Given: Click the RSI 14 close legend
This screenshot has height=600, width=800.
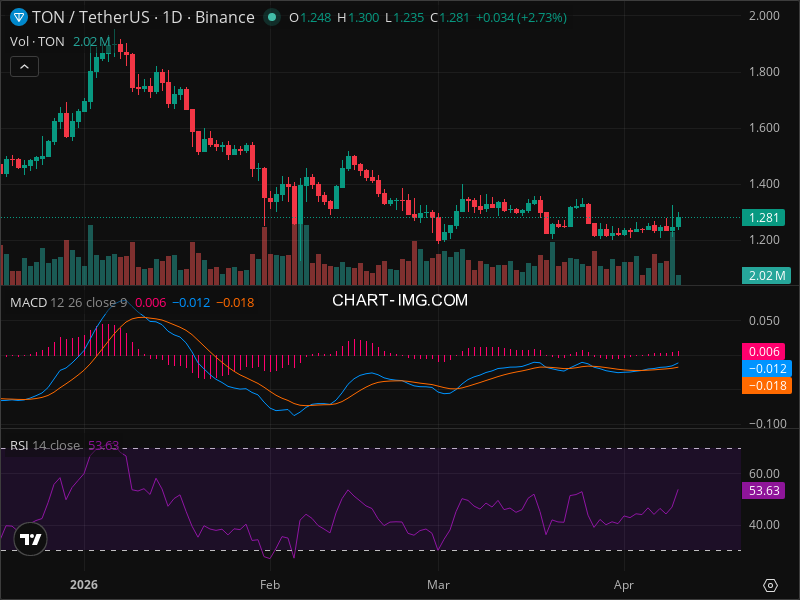Looking at the screenshot, I should [x=45, y=445].
